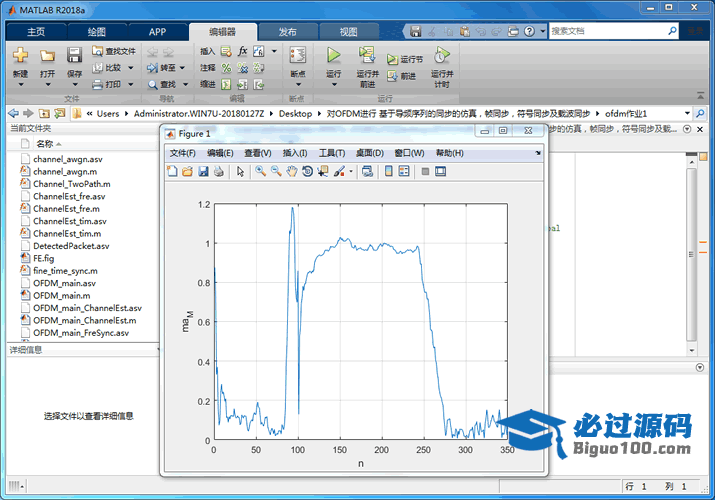Click the Zoom In tool in Figure 1
Image resolution: width=715 pixels, height=500 pixels.
pyautogui.click(x=260, y=172)
